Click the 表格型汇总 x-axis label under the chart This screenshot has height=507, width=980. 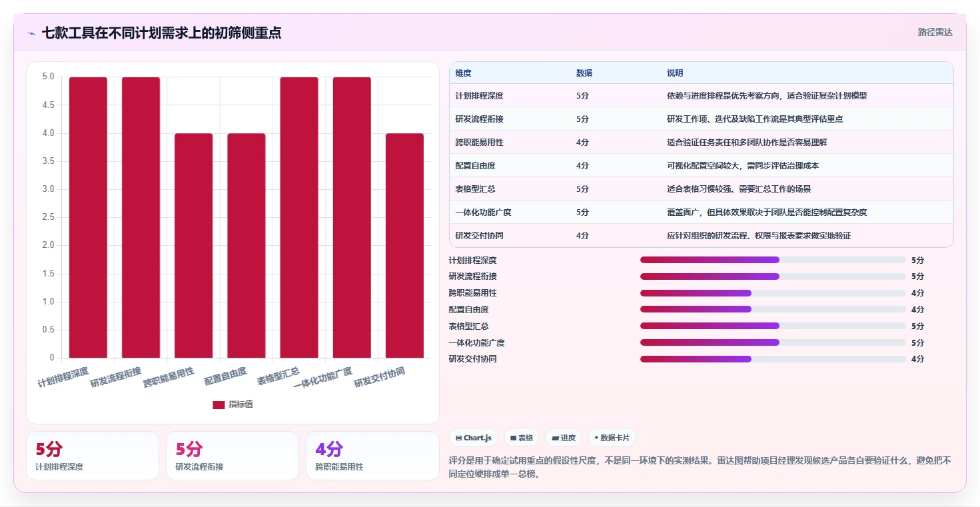click(278, 376)
